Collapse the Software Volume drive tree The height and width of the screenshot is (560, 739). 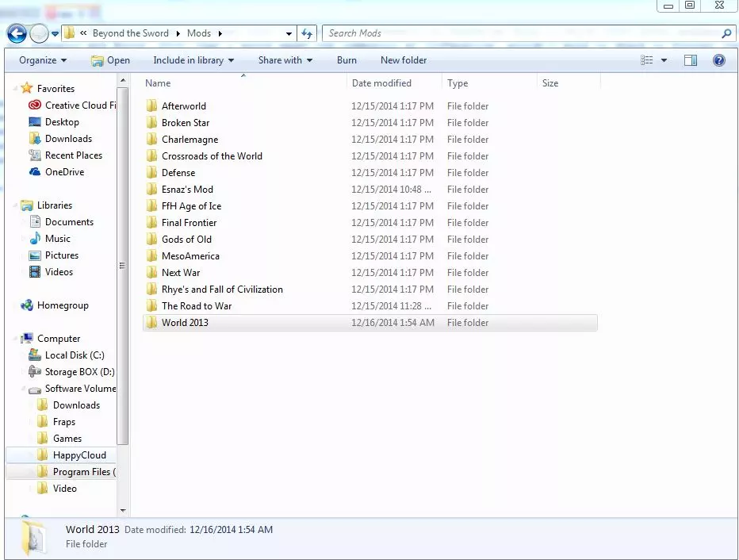click(x=23, y=389)
